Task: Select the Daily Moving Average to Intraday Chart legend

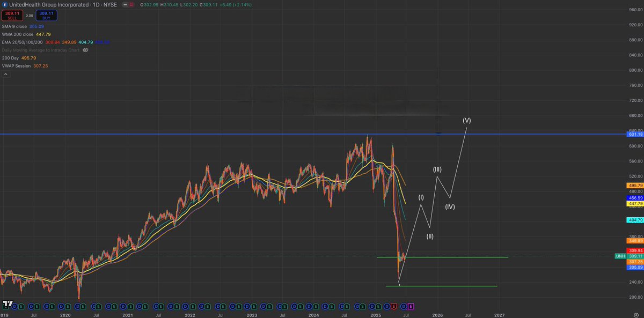Action: coord(41,50)
